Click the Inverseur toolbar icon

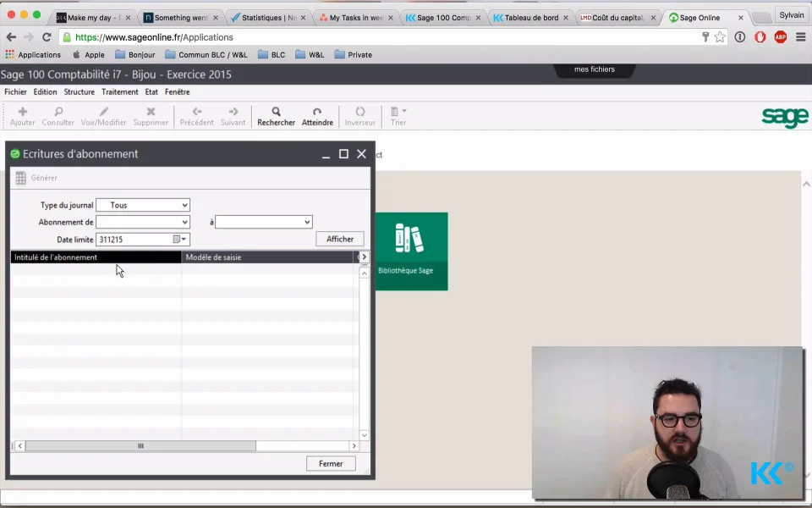[360, 112]
